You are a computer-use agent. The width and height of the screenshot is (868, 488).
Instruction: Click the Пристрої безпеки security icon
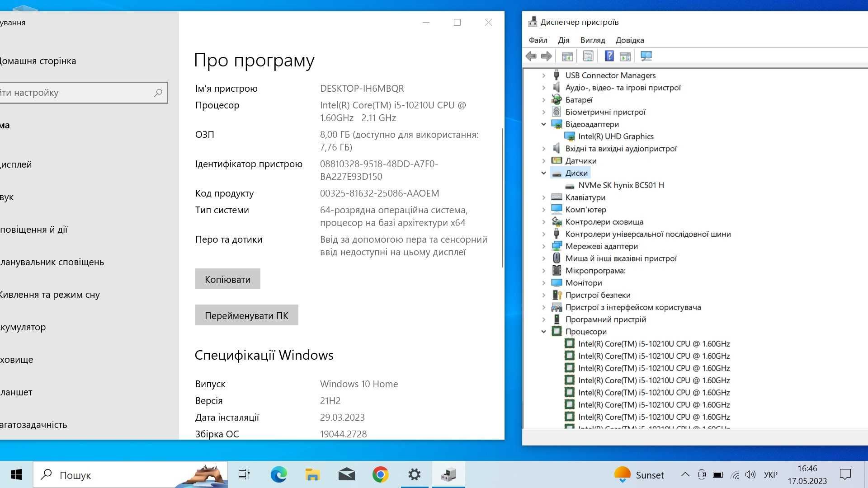point(557,295)
